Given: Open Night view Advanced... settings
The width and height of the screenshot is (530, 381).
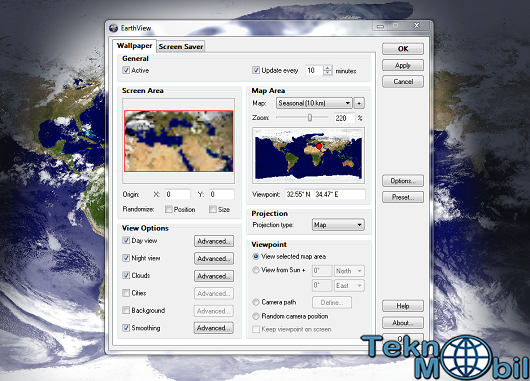Looking at the screenshot, I should (x=214, y=259).
